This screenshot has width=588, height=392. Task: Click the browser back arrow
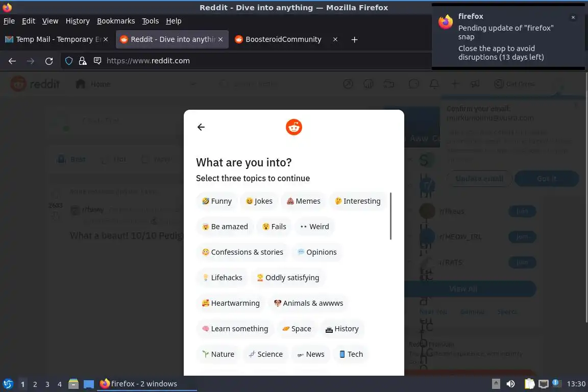click(12, 61)
